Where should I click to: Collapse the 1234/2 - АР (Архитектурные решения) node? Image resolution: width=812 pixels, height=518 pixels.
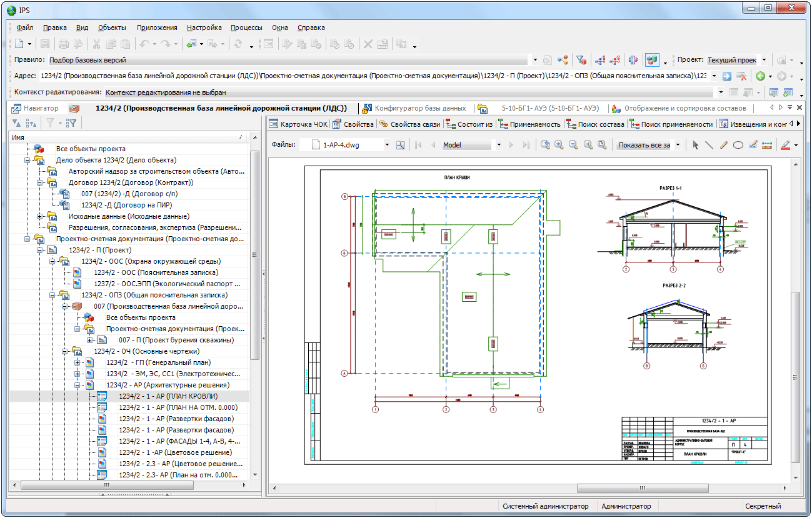coord(78,386)
